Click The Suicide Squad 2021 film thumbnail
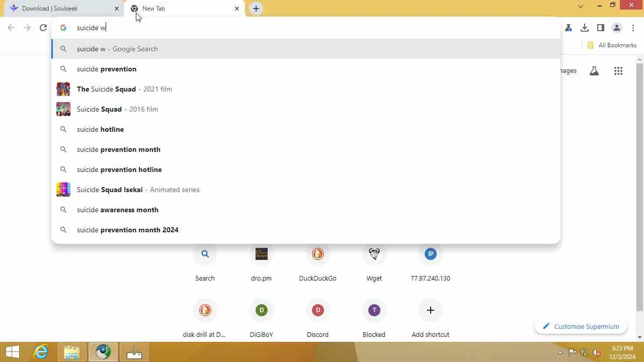Image resolution: width=644 pixels, height=362 pixels. 63,89
